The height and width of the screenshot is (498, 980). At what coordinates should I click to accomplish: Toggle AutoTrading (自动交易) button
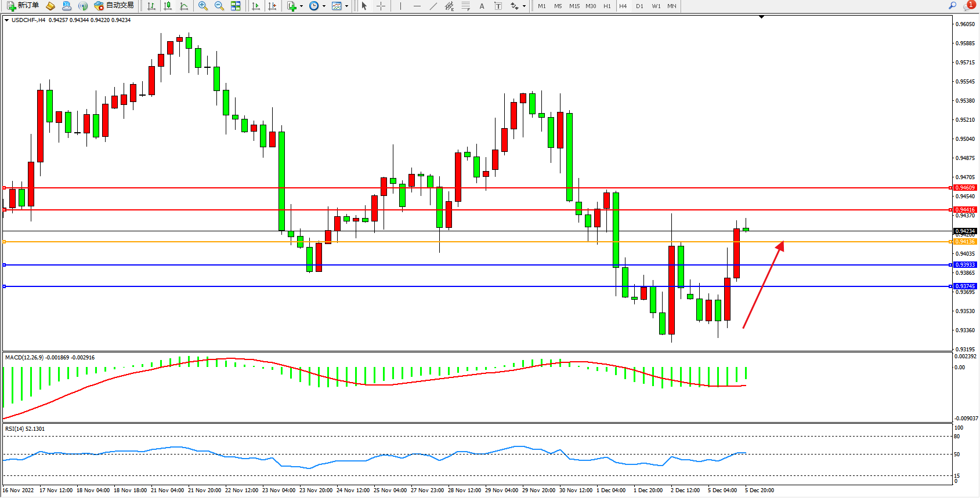(x=114, y=6)
